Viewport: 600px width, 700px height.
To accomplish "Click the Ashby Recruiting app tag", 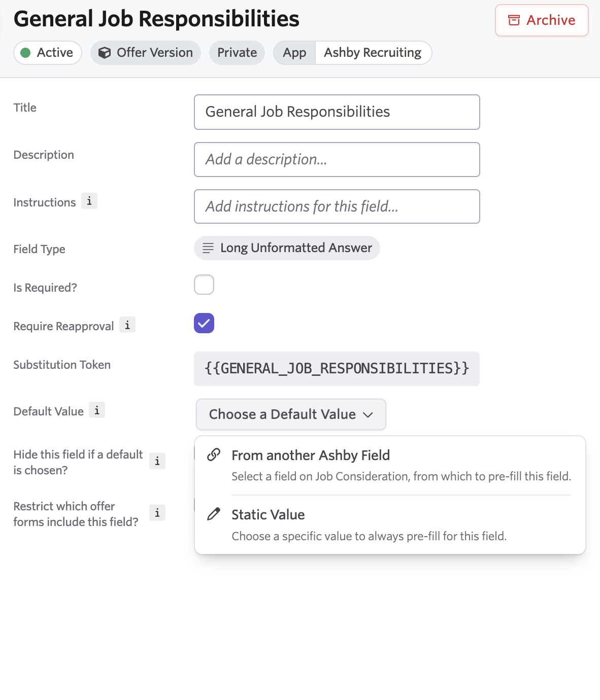I will tap(373, 53).
